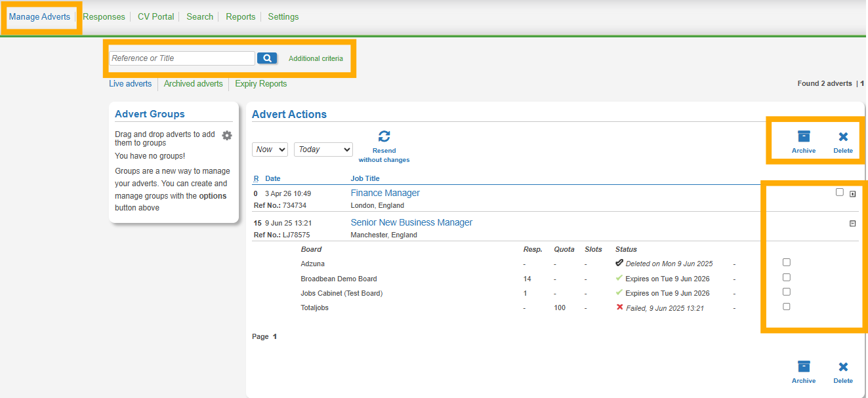Click the Reference or Title search field

pos(182,58)
